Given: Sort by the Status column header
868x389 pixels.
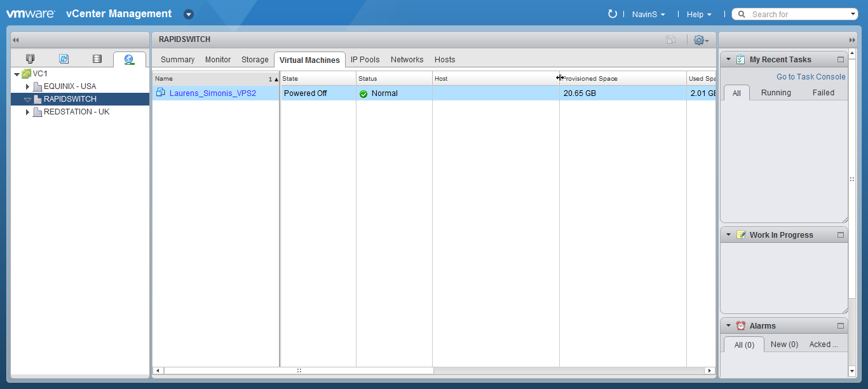Looking at the screenshot, I should (394, 78).
